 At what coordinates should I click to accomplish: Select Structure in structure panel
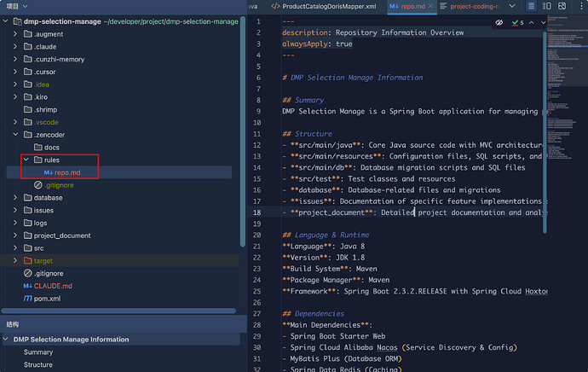tap(37, 364)
